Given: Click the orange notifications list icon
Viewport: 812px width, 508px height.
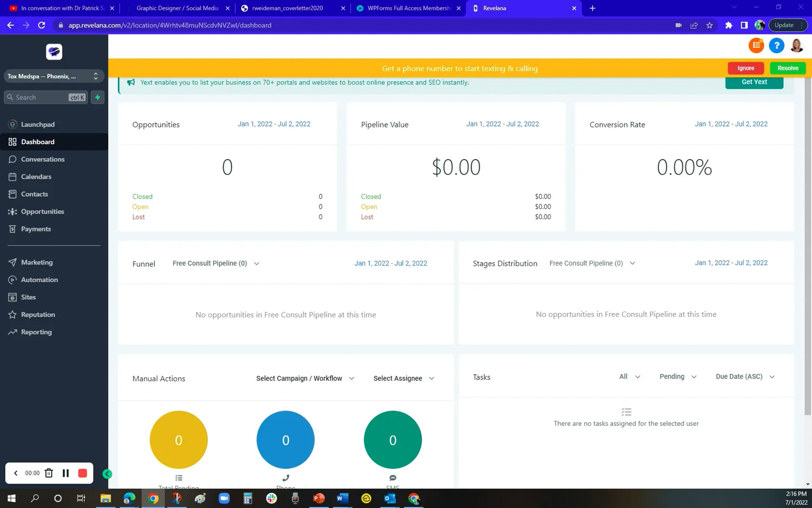Looking at the screenshot, I should coord(756,45).
